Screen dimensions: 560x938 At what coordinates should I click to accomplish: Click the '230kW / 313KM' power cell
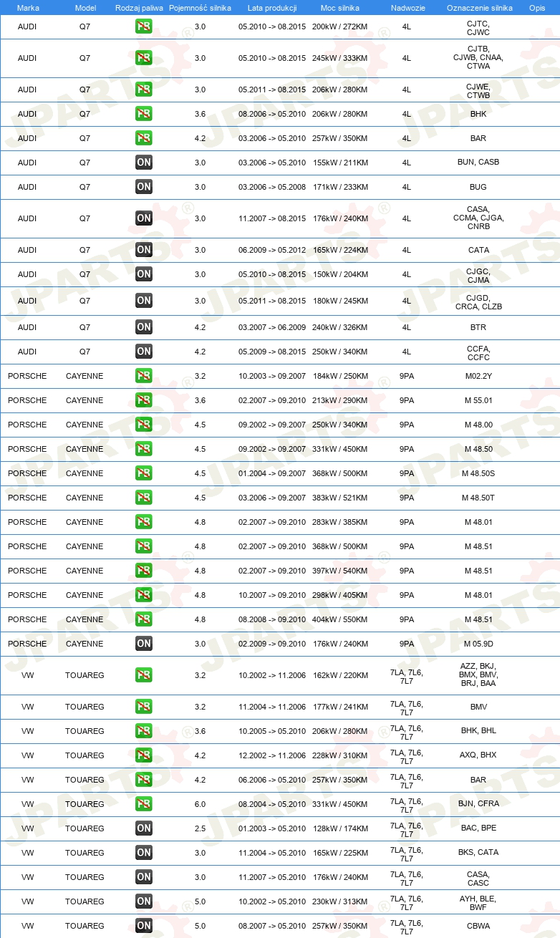[340, 901]
